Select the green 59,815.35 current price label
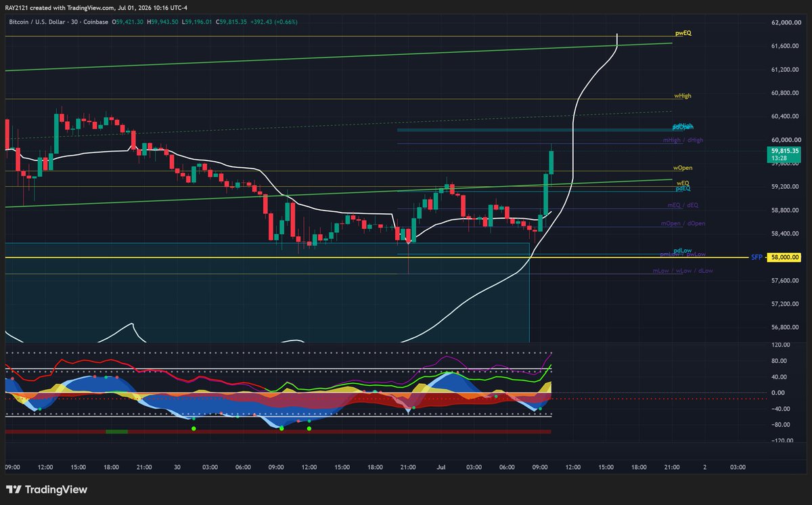The height and width of the screenshot is (505, 812). 785,151
